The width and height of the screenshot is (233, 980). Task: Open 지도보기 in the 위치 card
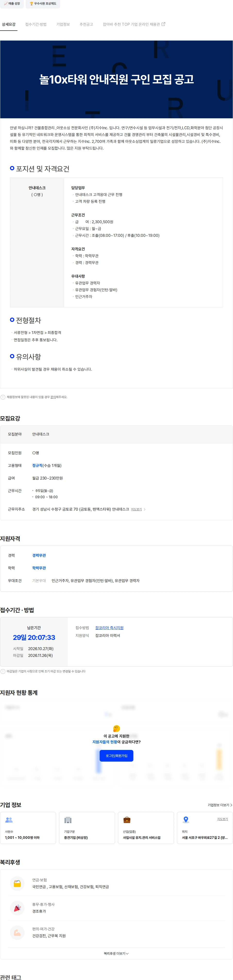pyautogui.click(x=222, y=819)
